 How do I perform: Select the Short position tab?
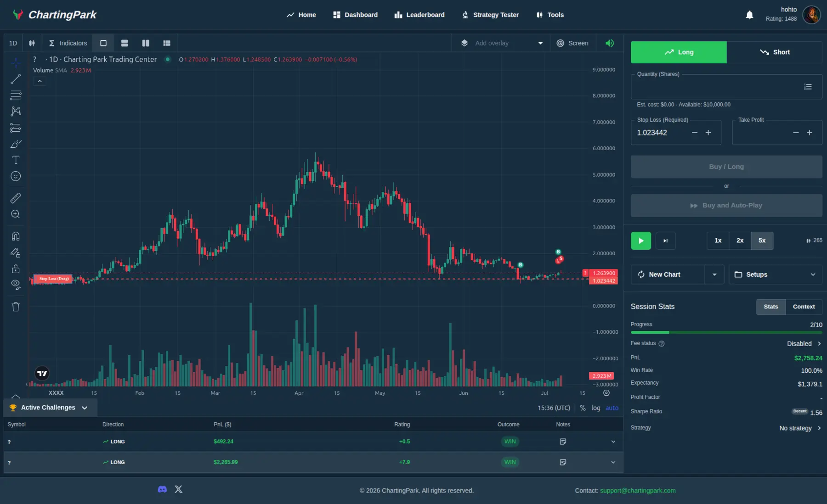pos(775,52)
